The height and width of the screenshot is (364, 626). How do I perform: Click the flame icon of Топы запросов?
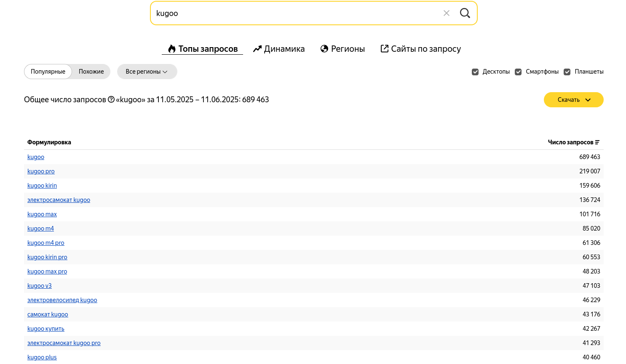click(171, 49)
